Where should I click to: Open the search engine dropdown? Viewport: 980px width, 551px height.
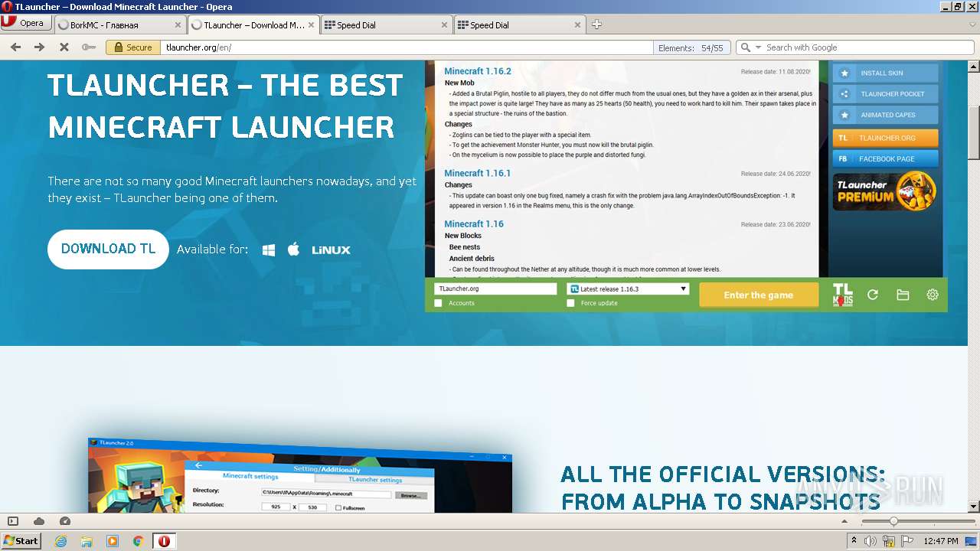[x=758, y=47]
